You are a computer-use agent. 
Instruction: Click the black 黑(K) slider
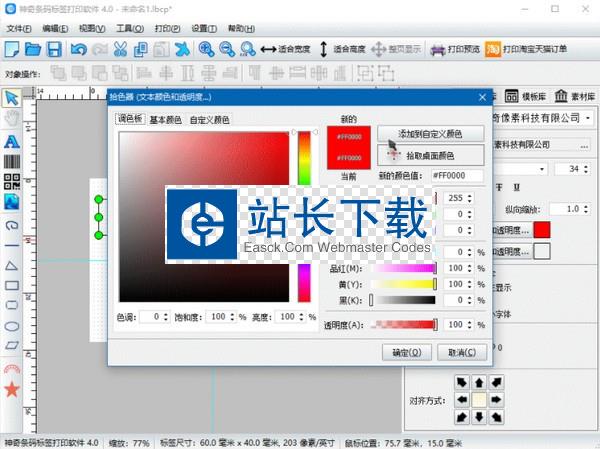click(x=403, y=300)
